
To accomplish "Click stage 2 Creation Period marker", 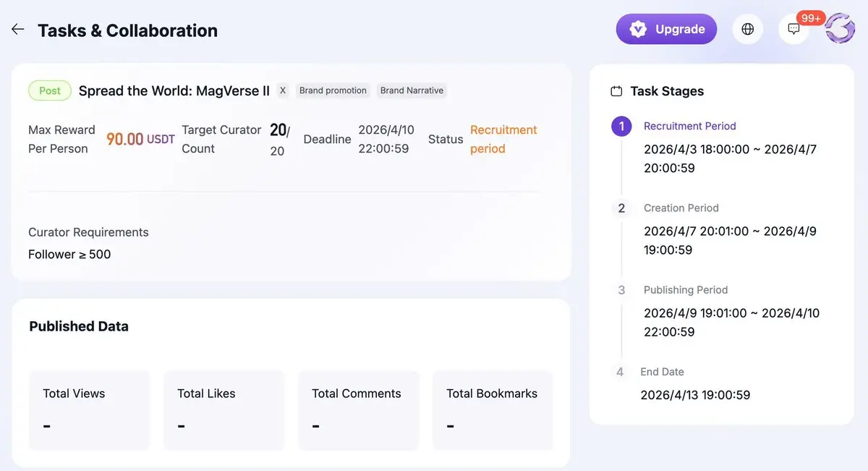I will tap(621, 208).
